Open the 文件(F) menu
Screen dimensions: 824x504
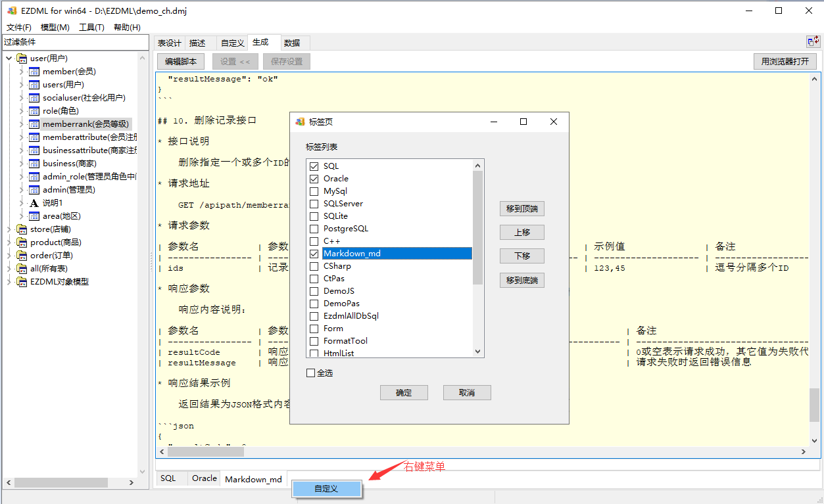pos(19,28)
